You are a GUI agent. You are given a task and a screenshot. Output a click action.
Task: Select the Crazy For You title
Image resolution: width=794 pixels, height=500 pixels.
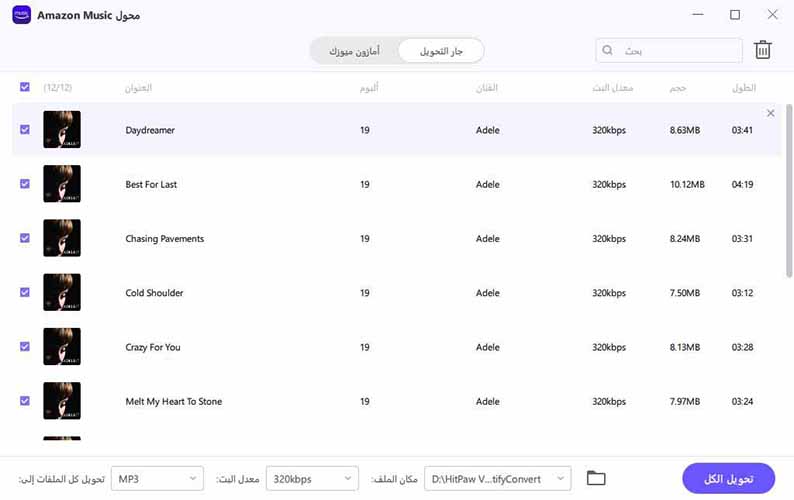(152, 347)
